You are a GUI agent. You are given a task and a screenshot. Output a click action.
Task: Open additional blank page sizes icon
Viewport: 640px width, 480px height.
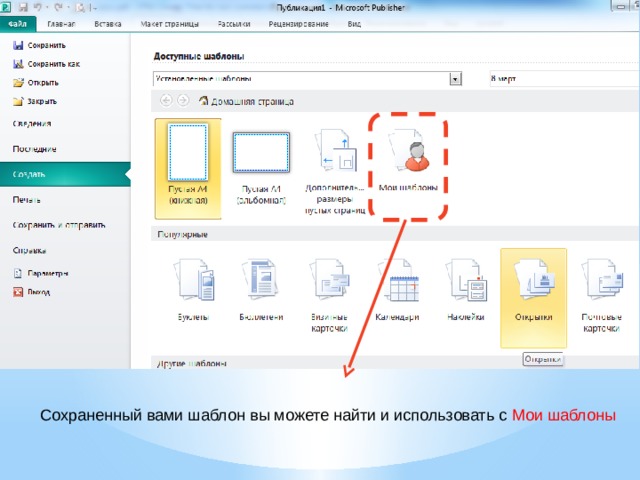(x=336, y=150)
